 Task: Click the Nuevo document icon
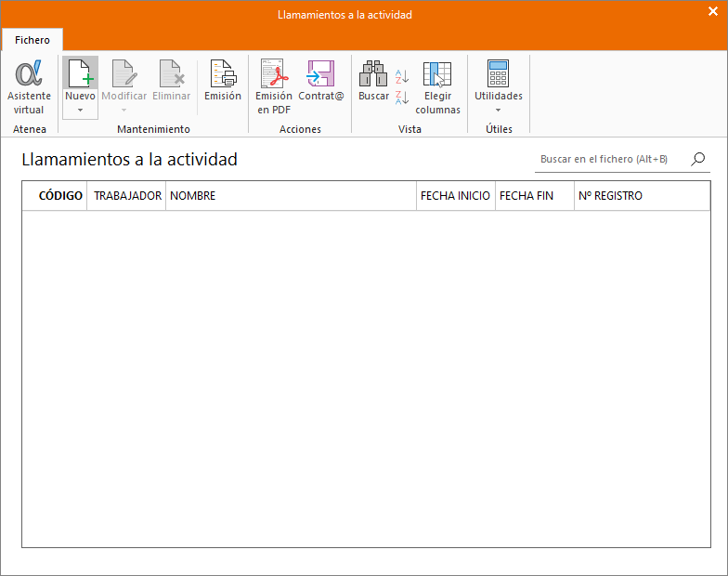(x=80, y=73)
